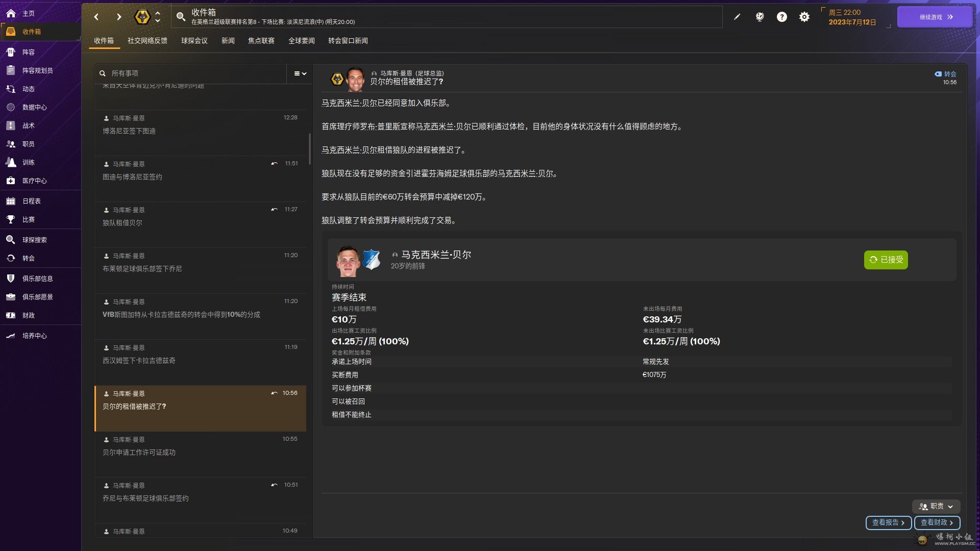The image size is (980, 551).
Task: Switch to the 球探会议 tab
Action: tap(194, 41)
